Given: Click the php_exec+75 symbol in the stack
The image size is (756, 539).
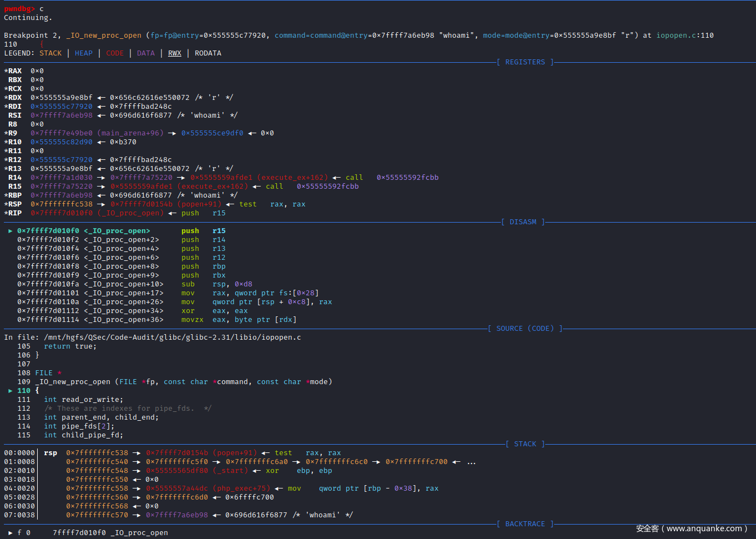Looking at the screenshot, I should pos(241,488).
